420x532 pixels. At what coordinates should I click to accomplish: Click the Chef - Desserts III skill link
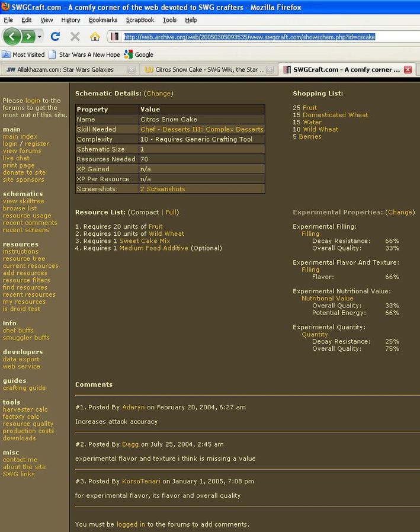pyautogui.click(x=201, y=129)
